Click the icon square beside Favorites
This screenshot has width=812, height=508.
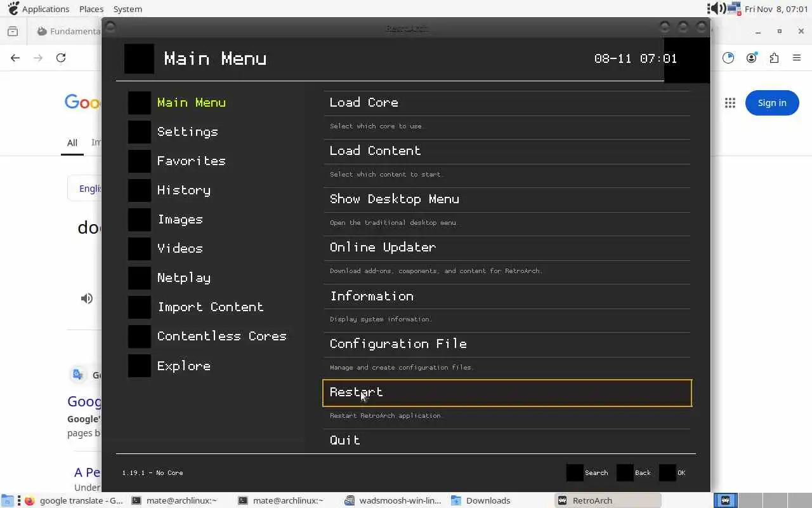140,161
